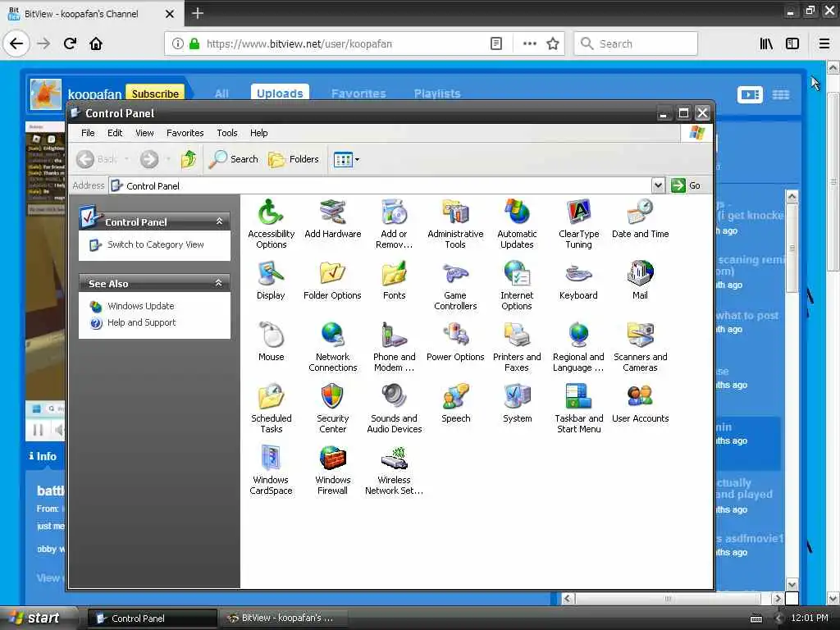Open the Speech applet

coord(455,404)
